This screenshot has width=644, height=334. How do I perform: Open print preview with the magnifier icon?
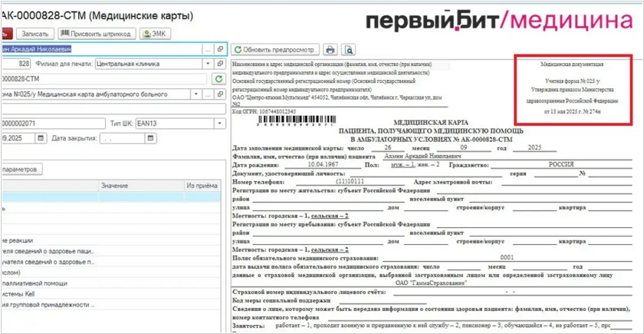(348, 50)
